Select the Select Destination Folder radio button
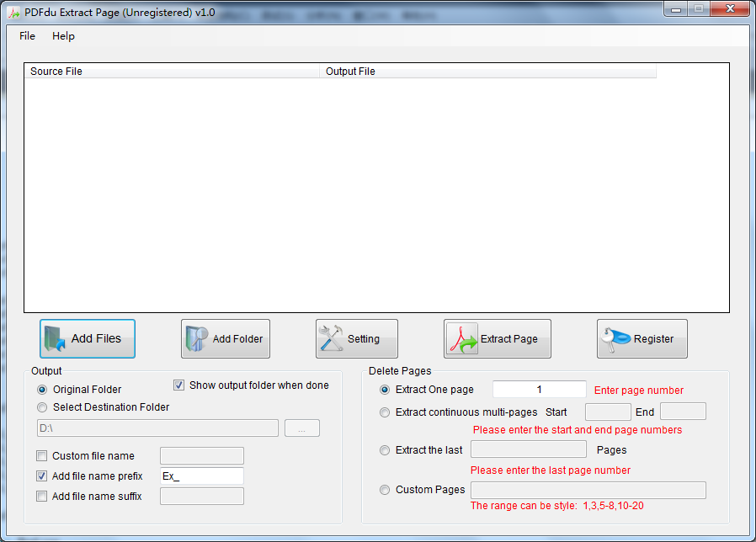 click(x=42, y=407)
